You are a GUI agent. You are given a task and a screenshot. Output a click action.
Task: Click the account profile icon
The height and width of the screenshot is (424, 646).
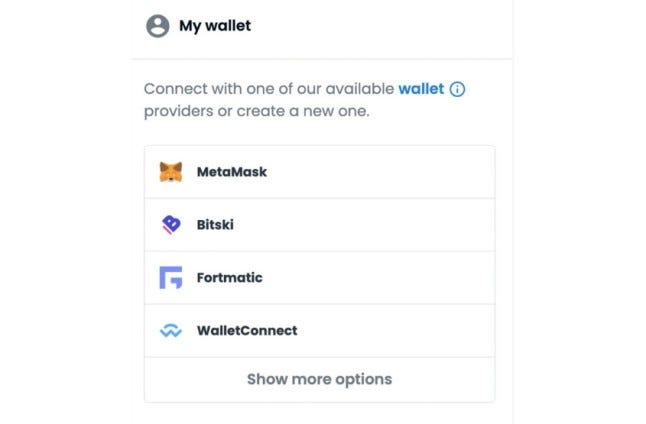tap(157, 27)
